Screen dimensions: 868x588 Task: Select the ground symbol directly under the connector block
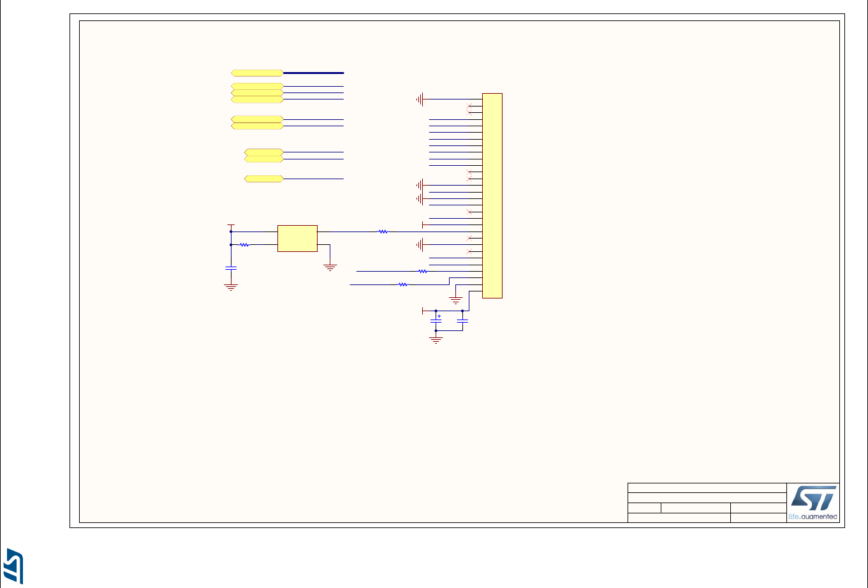click(456, 298)
